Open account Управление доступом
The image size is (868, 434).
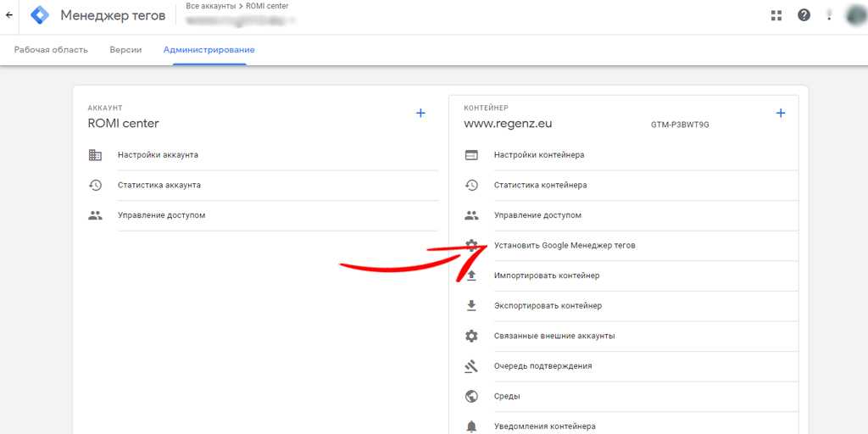click(x=161, y=215)
